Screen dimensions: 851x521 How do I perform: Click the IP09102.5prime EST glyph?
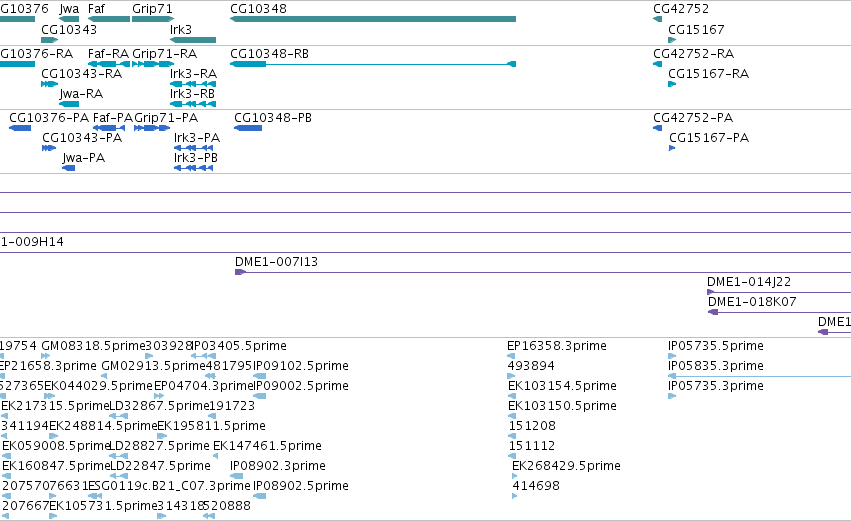(x=260, y=376)
